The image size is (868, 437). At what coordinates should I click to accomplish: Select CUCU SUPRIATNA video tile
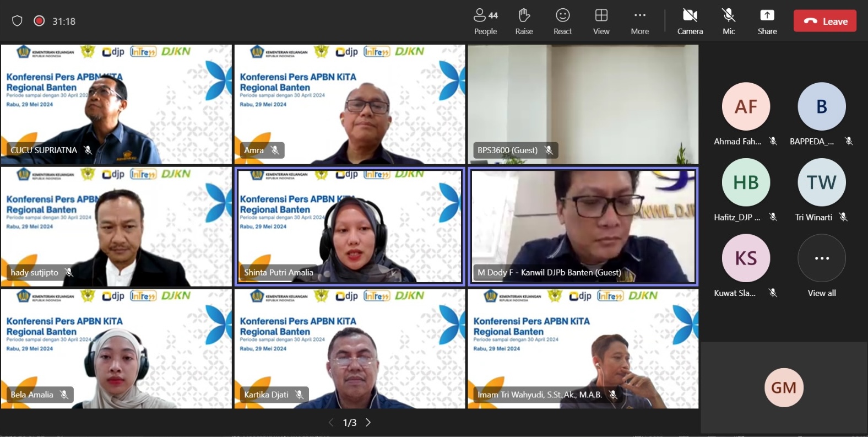coord(116,104)
